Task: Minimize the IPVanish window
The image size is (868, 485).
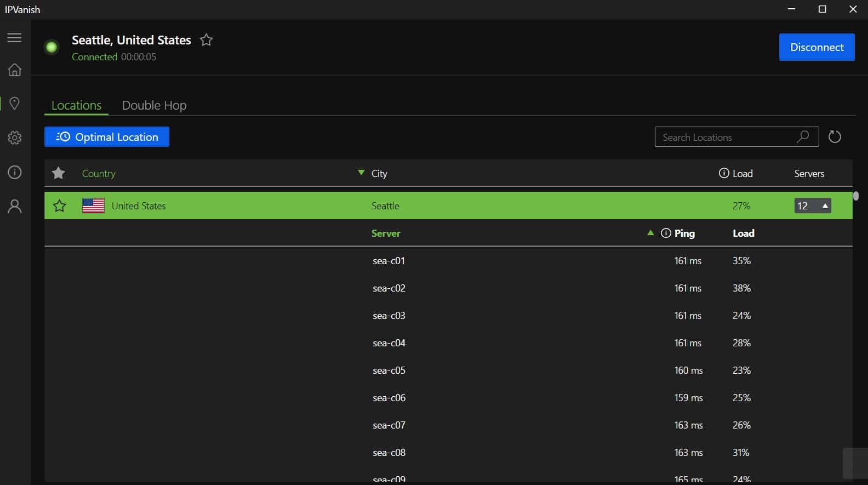Action: pyautogui.click(x=791, y=9)
